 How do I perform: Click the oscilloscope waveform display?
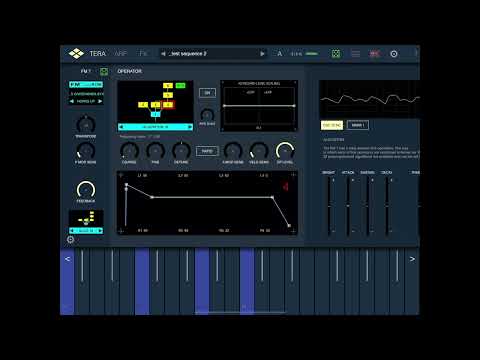coord(369,99)
